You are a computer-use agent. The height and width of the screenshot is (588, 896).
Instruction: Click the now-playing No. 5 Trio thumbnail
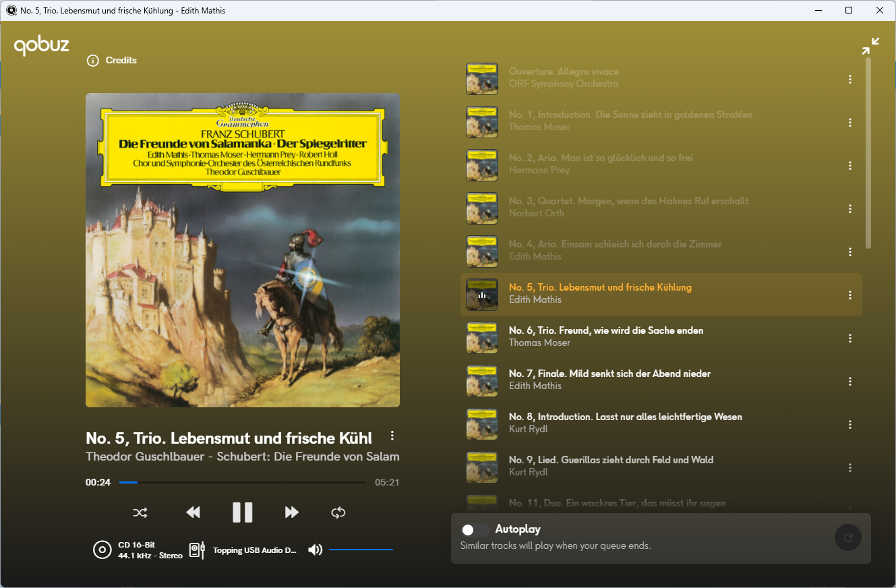[x=482, y=295]
